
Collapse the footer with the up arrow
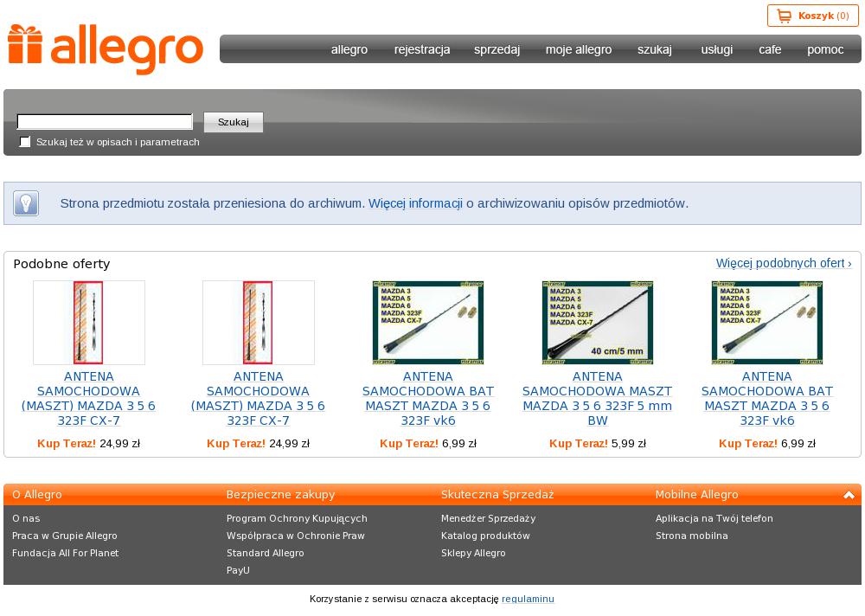849,495
